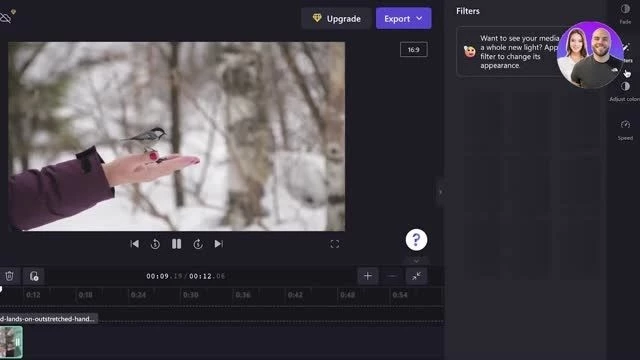Skip to the start of the video
This screenshot has width=640, height=360.
tap(134, 244)
